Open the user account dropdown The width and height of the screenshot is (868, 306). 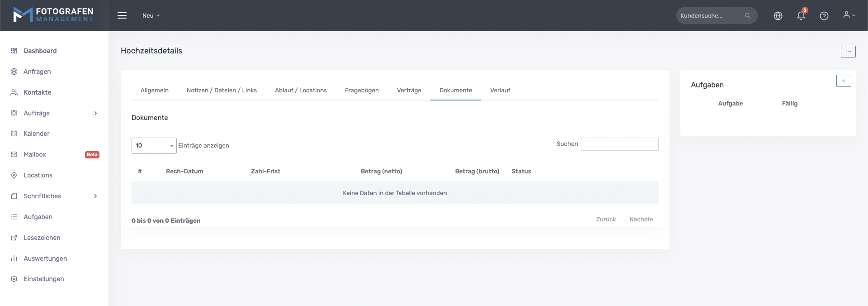click(849, 15)
